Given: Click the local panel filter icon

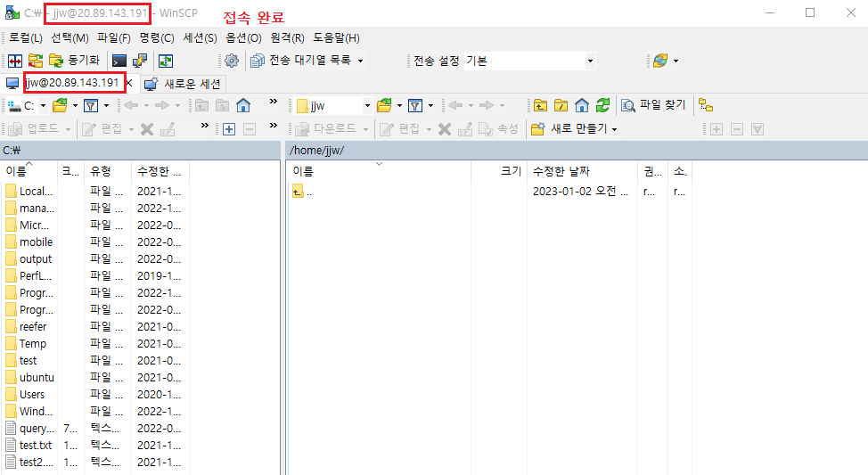Looking at the screenshot, I should click(x=91, y=105).
